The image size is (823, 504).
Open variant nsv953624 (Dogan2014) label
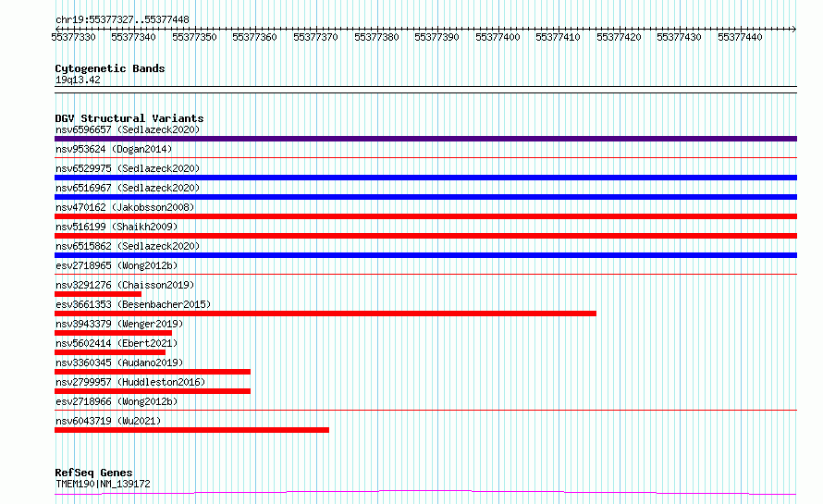pos(114,149)
